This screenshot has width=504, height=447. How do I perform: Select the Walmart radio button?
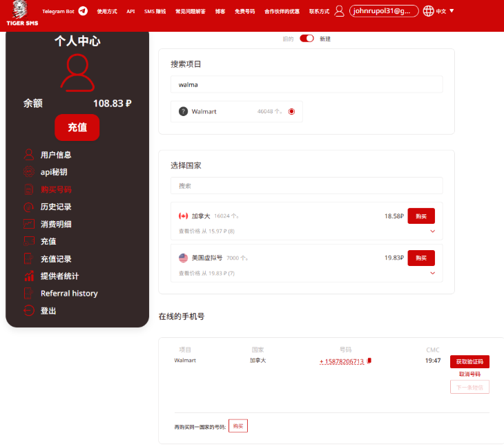point(291,112)
